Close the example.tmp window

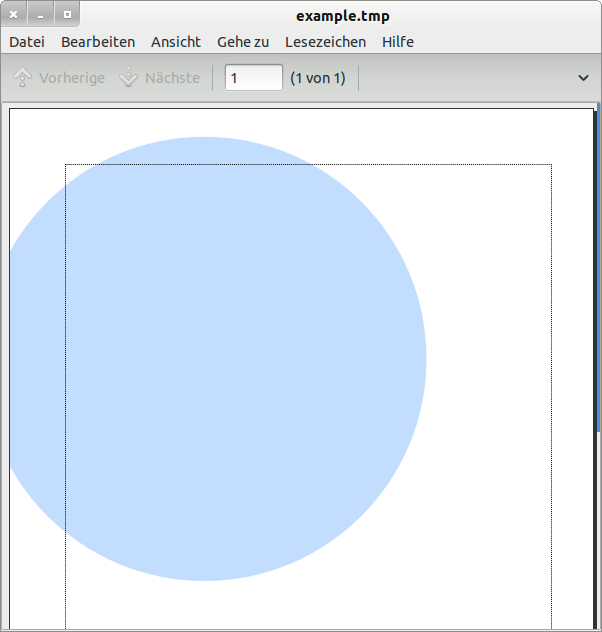coord(14,15)
